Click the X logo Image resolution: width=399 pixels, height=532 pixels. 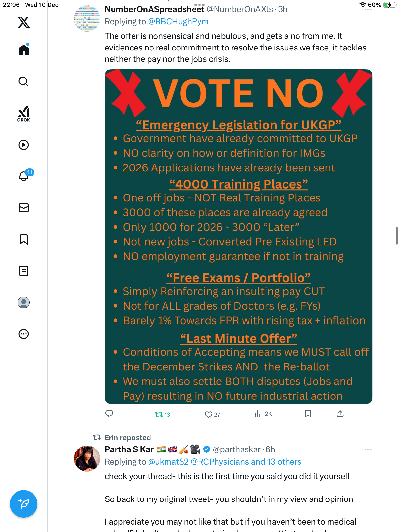[x=24, y=22]
